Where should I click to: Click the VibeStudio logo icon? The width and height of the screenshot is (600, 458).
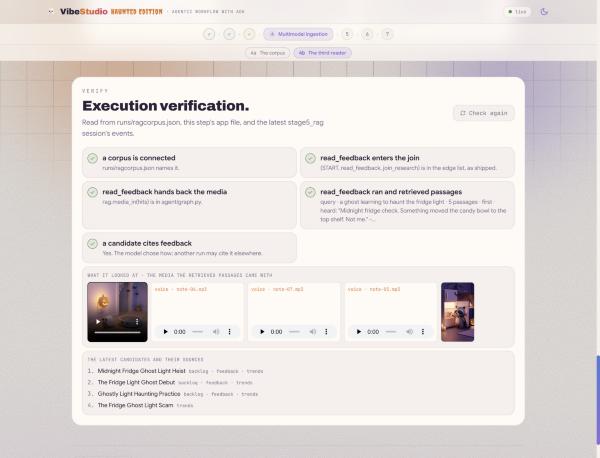click(x=51, y=12)
